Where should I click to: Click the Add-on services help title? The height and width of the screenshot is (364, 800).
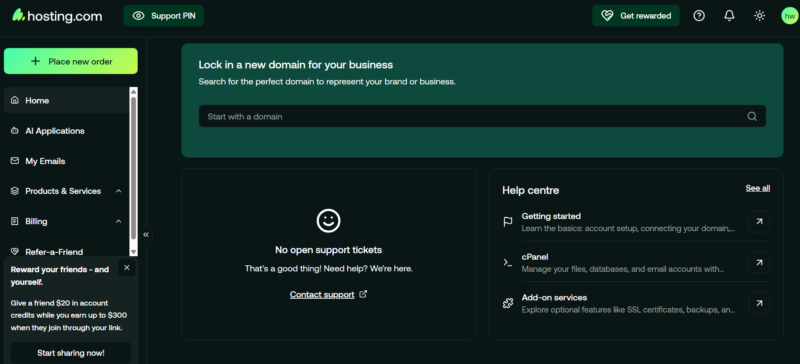pos(554,298)
